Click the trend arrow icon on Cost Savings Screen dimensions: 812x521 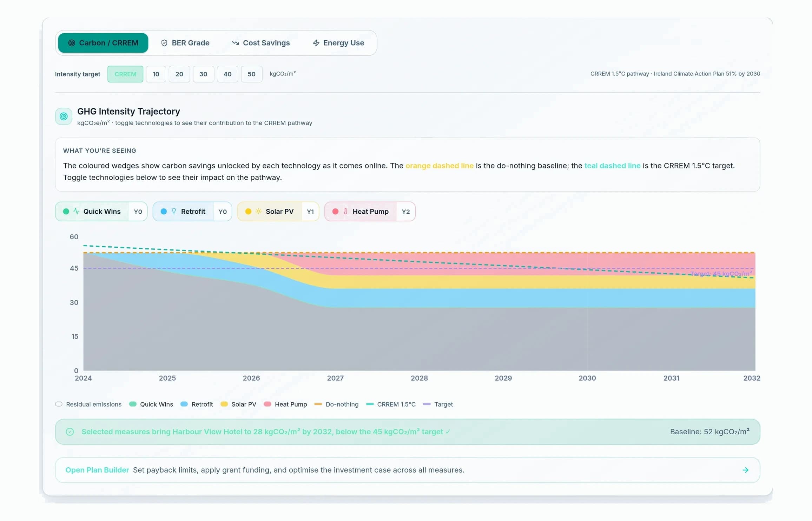pos(235,43)
